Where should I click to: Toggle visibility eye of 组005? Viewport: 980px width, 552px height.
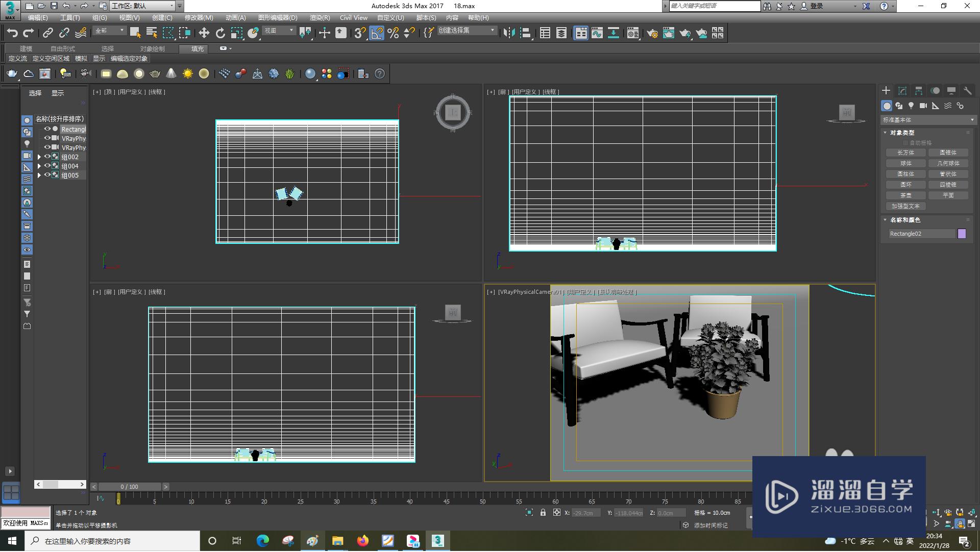pos(47,175)
